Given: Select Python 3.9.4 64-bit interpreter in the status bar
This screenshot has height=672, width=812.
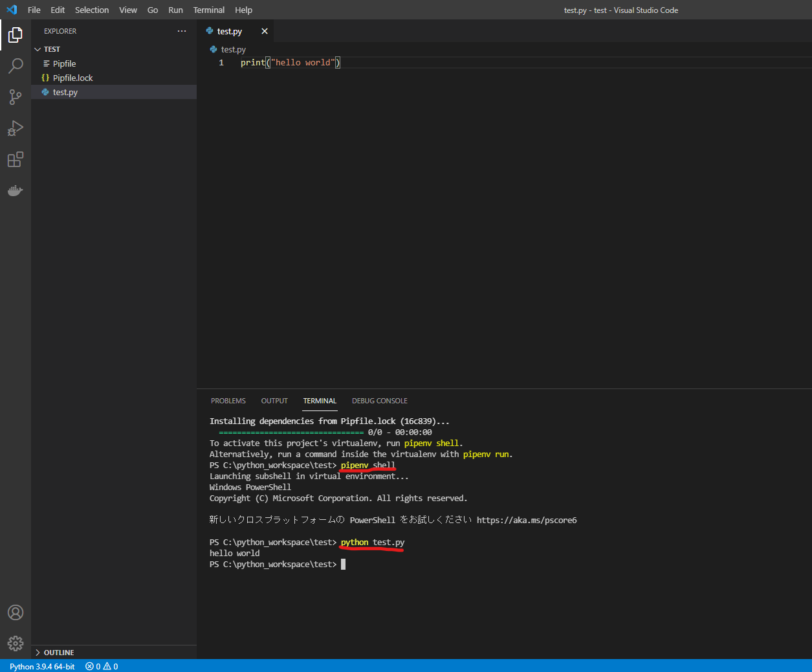Looking at the screenshot, I should [x=42, y=666].
